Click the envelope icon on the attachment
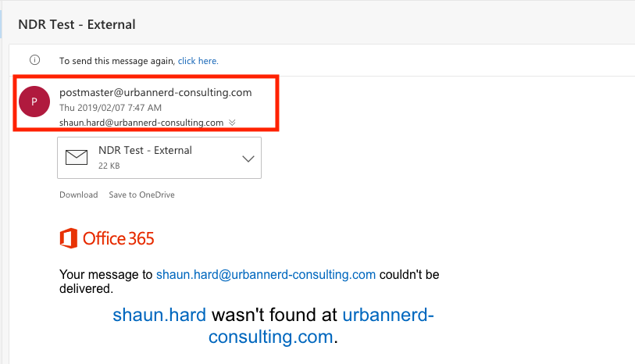Image resolution: width=635 pixels, height=364 pixels. (77, 158)
